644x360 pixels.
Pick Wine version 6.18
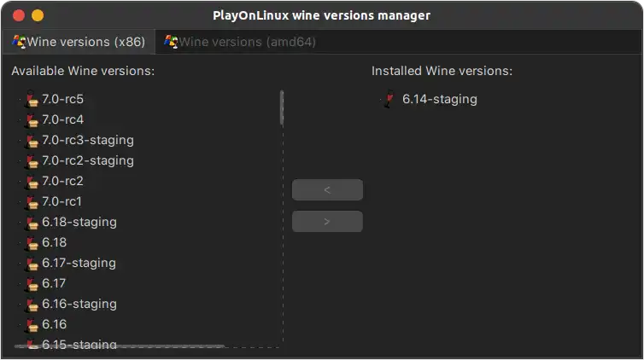pos(54,242)
